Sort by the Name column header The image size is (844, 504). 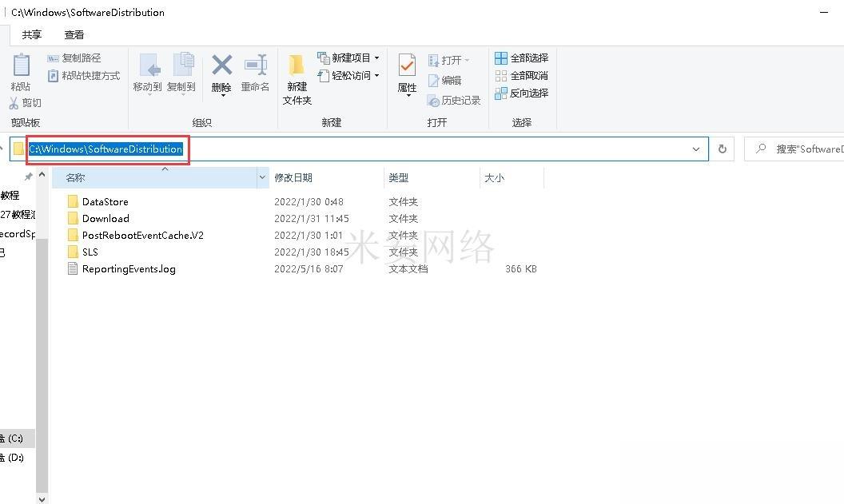155,177
